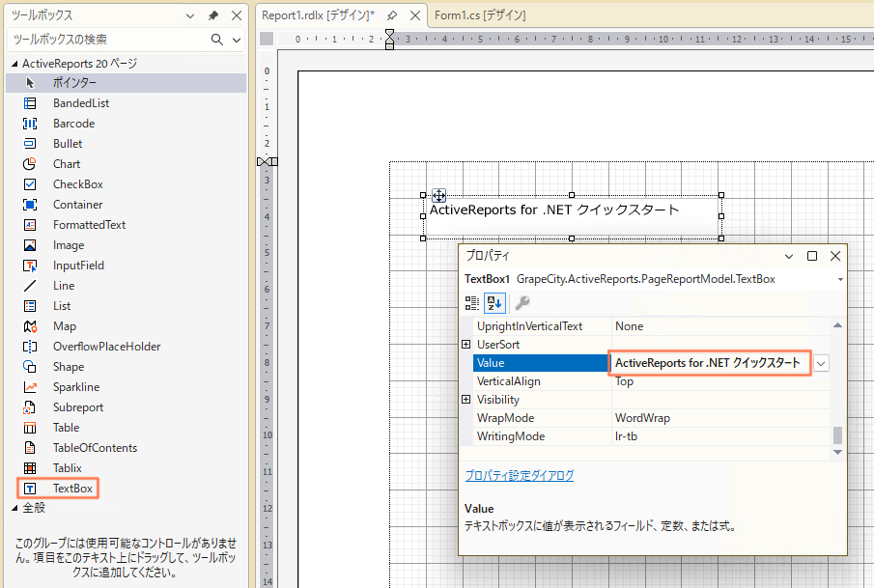Viewport: 874px width, 588px height.
Task: Pin the toolbox panel with pushpin
Action: pyautogui.click(x=212, y=15)
